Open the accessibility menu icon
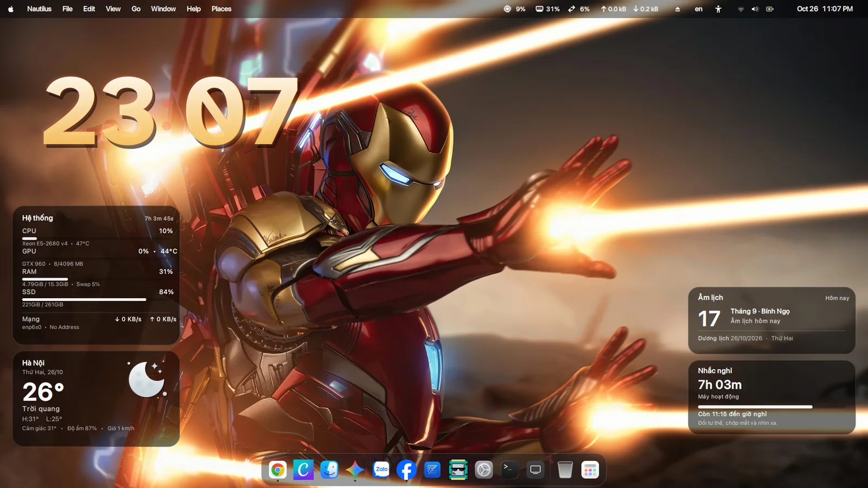The width and height of the screenshot is (868, 488). [718, 9]
